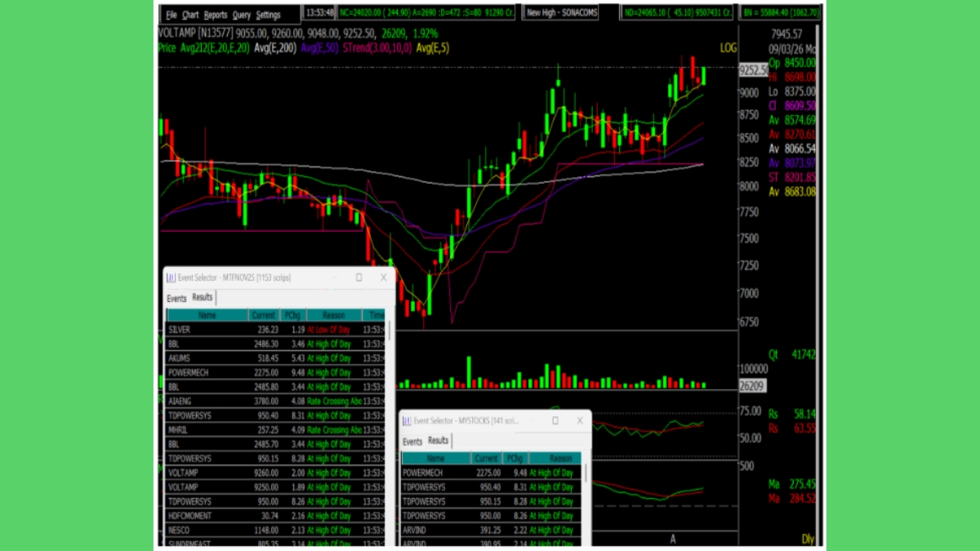Screen dimensions: 980x551
Task: Switch to Events tab in MTFNOV25 window
Action: (176, 299)
